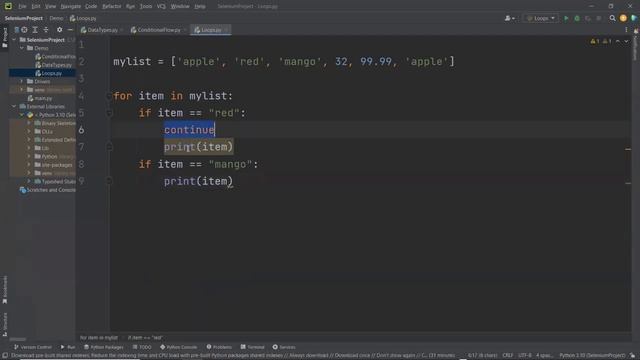This screenshot has width=640, height=360.
Task: Collapse the Demo folder
Action: tap(22, 48)
